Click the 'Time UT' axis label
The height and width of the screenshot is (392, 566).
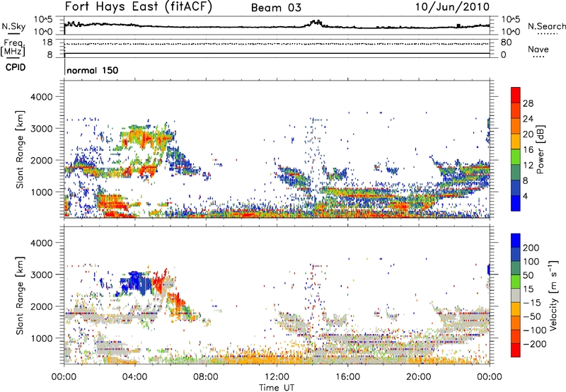277,388
